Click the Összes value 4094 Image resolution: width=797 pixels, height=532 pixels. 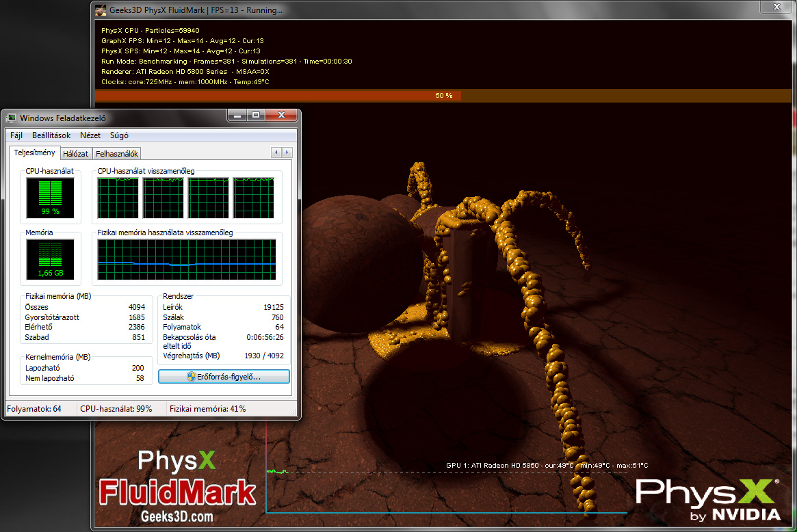[137, 307]
